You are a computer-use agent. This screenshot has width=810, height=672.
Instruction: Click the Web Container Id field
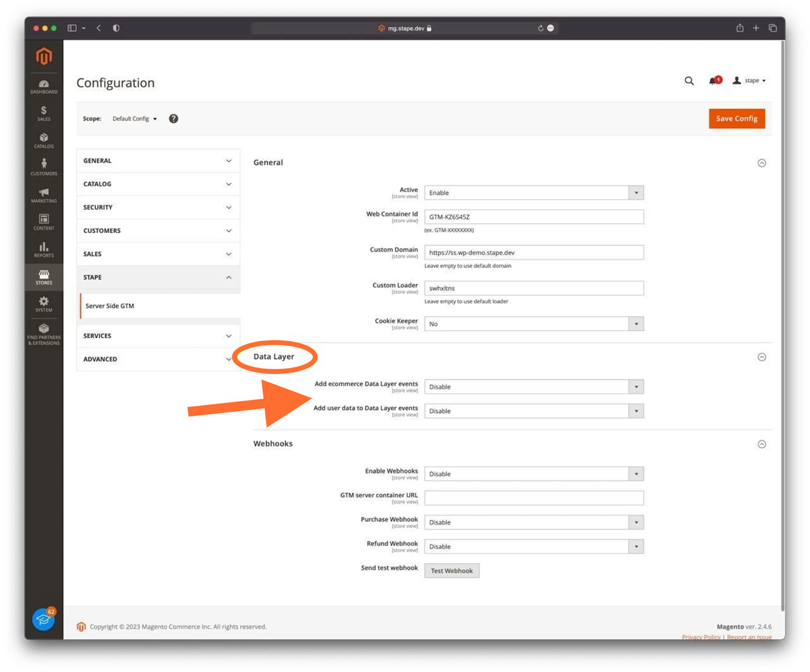(534, 217)
